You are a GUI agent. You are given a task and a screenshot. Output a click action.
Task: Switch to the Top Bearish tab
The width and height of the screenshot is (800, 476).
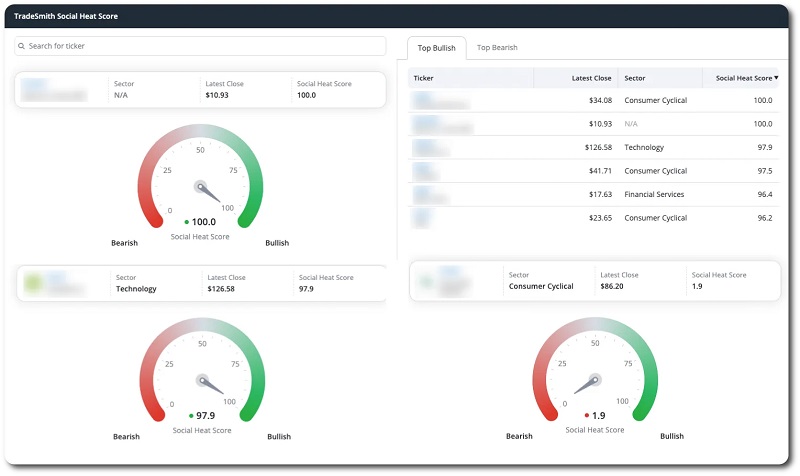497,48
